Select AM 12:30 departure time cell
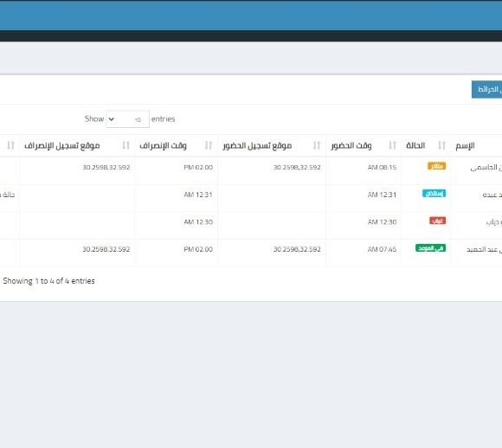 pyautogui.click(x=198, y=222)
